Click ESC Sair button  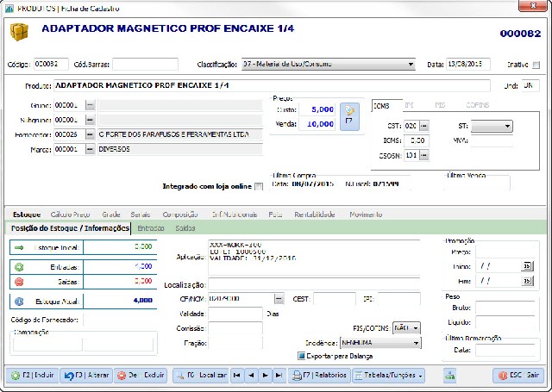(x=518, y=376)
